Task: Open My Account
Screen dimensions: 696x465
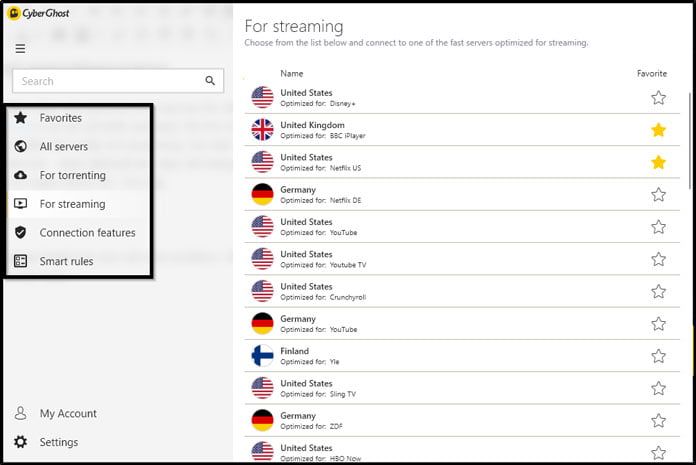Action: pyautogui.click(x=68, y=414)
